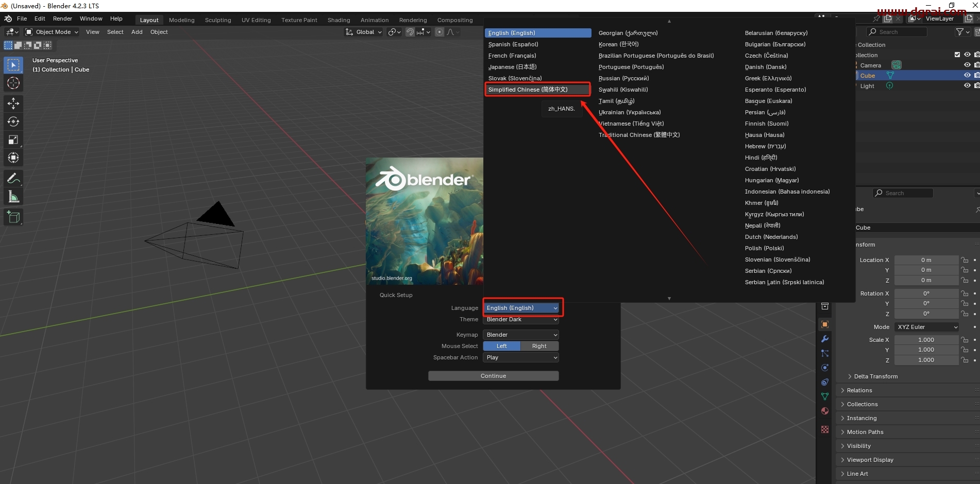This screenshot has width=980, height=484.
Task: Select the Move tool in the toolbar
Action: click(x=13, y=103)
